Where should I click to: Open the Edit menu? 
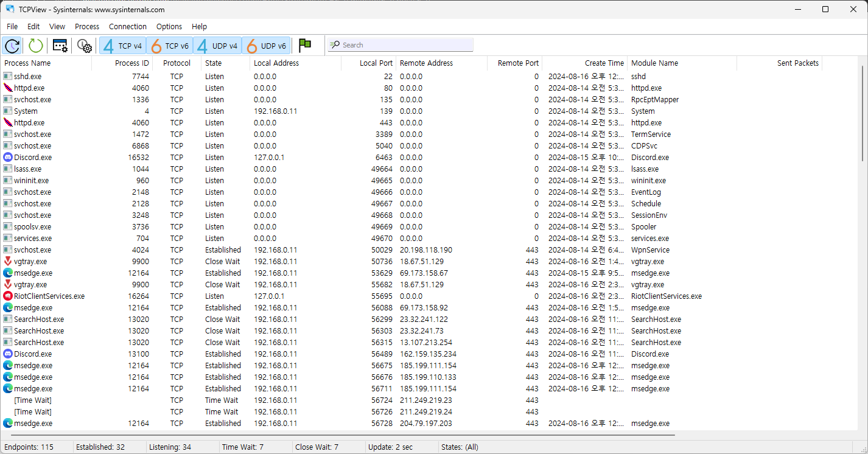33,26
